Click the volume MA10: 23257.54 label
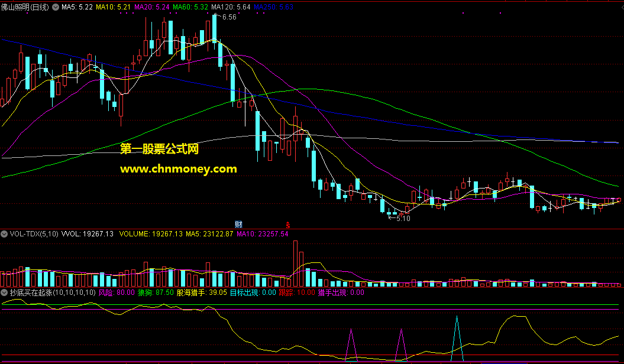624x364 pixels. [x=262, y=234]
